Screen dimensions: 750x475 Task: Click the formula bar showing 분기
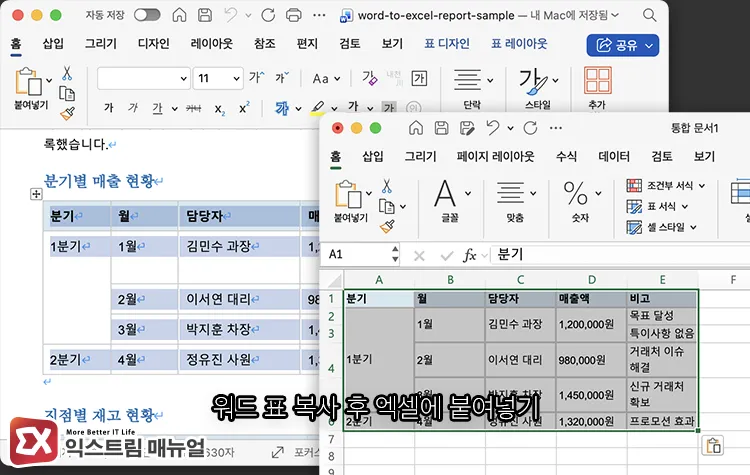click(x=620, y=254)
